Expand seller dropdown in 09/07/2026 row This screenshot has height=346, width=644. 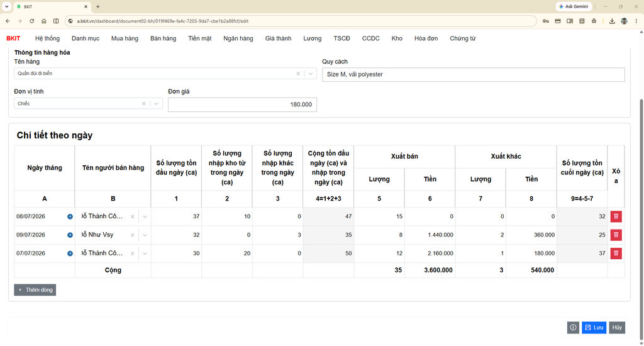[x=145, y=235]
